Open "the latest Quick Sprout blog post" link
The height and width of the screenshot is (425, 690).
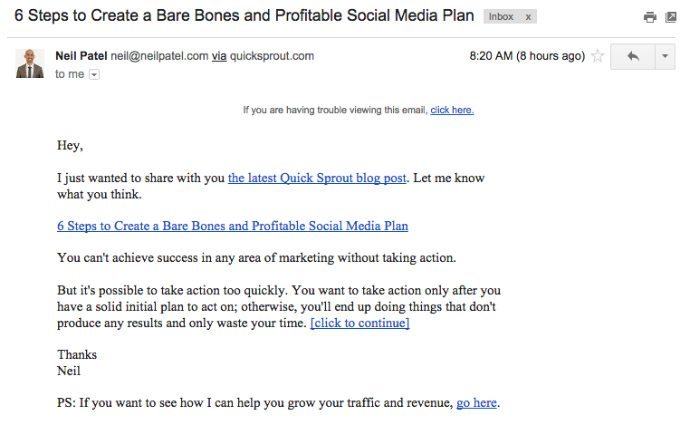coord(317,178)
